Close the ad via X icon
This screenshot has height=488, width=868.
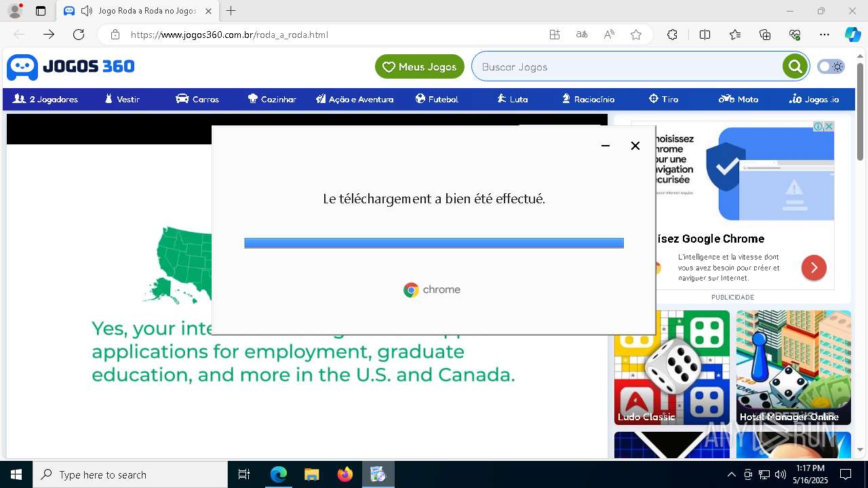[829, 127]
